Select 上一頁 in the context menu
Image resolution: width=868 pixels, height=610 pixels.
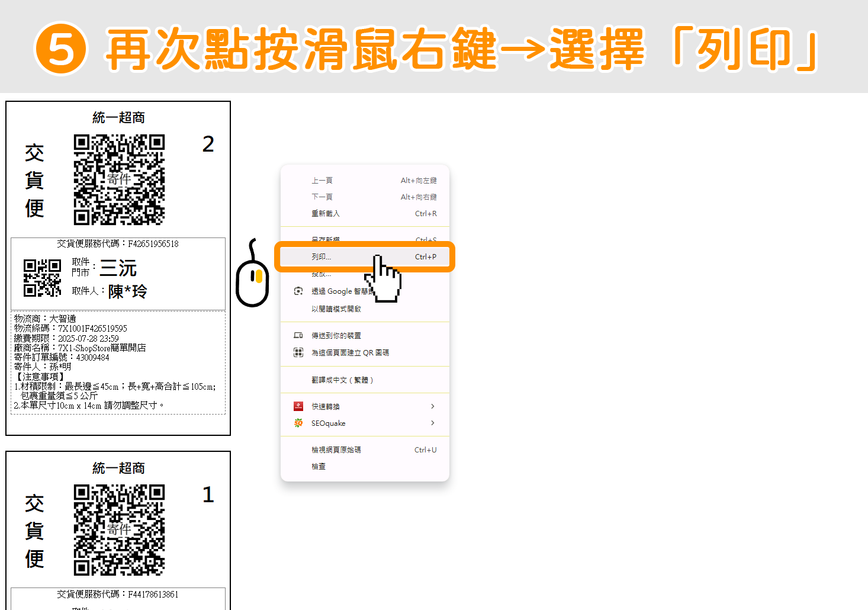click(364, 181)
